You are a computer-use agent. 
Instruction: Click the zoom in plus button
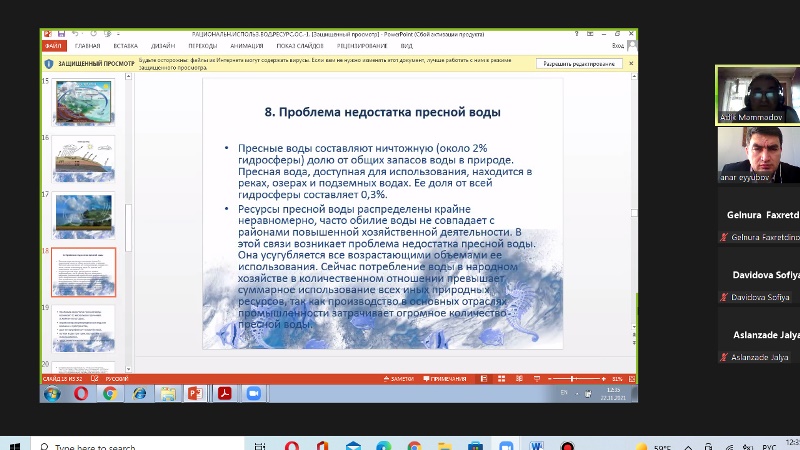pos(604,379)
